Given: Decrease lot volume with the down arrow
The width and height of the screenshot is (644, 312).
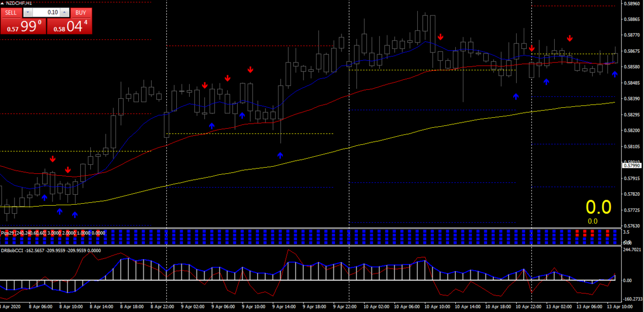Looking at the screenshot, I should pyautogui.click(x=28, y=12).
